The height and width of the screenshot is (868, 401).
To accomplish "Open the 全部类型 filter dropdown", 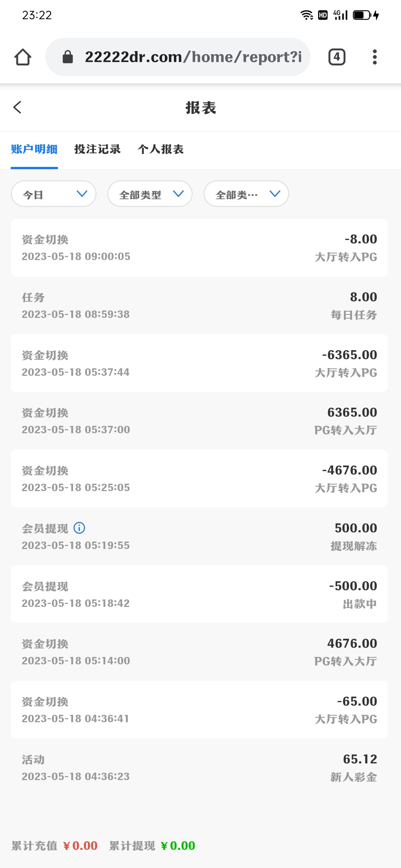I will (150, 194).
